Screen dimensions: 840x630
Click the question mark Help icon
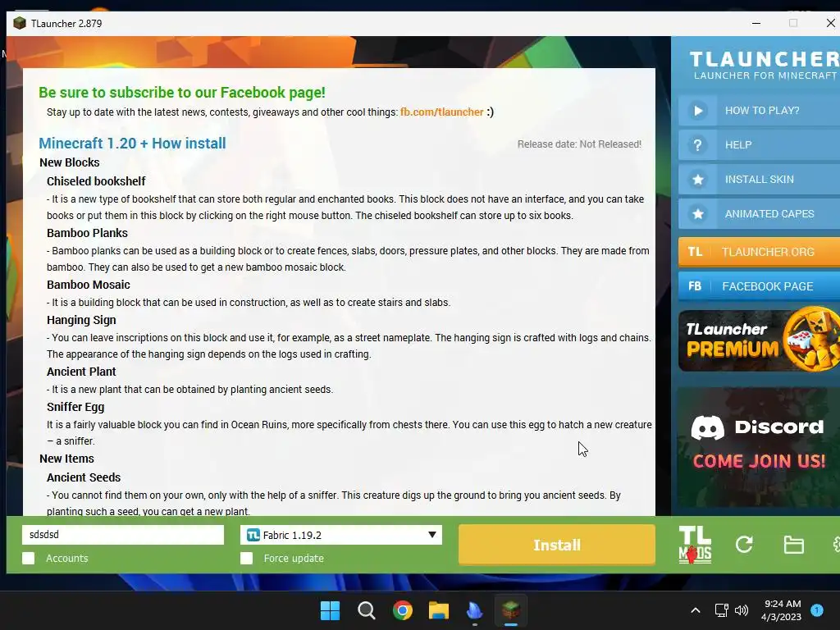click(x=697, y=144)
